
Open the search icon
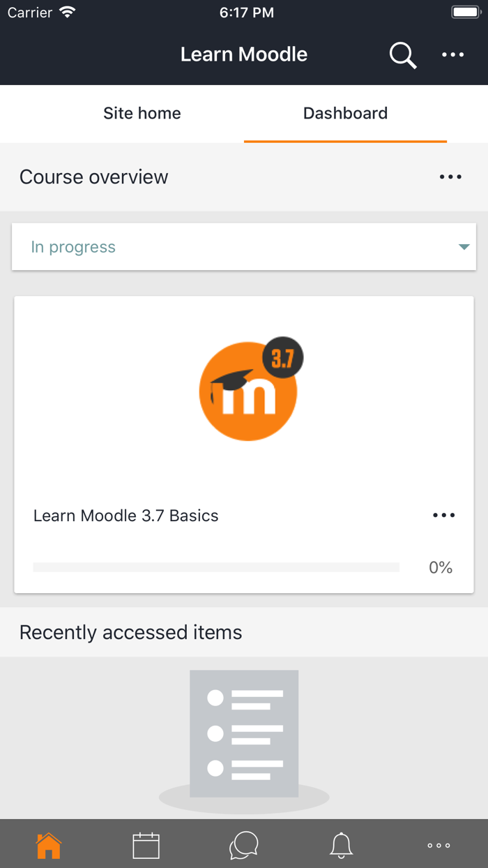[403, 54]
